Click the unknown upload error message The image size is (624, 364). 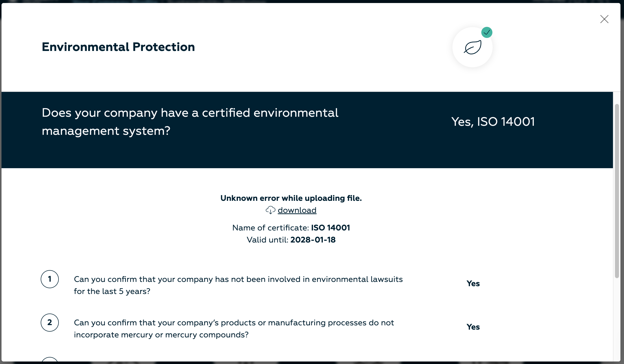point(291,198)
